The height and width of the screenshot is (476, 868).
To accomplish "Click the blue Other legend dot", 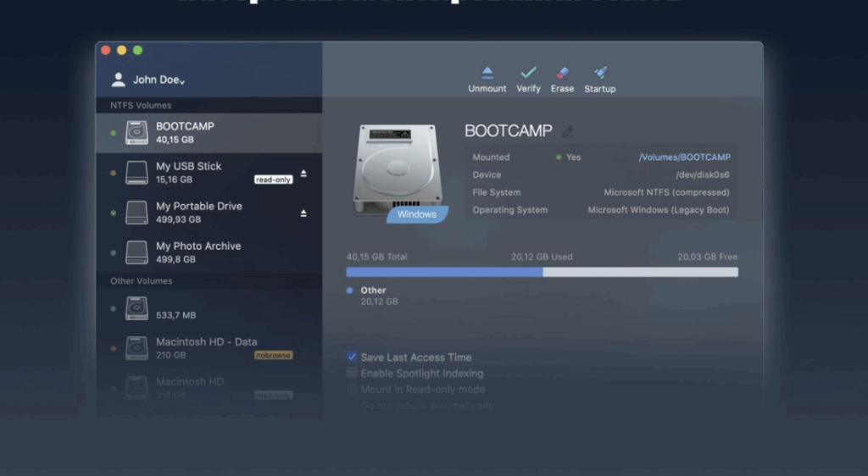I will (350, 291).
